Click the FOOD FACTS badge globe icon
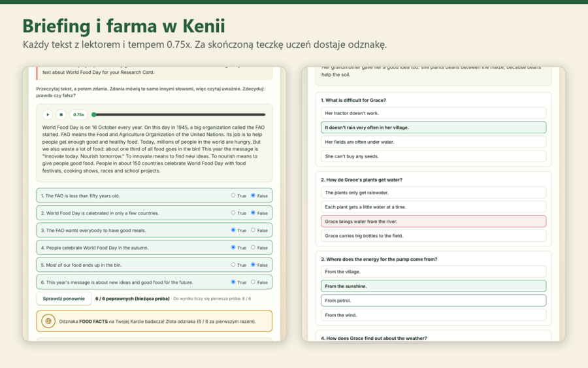 48,321
